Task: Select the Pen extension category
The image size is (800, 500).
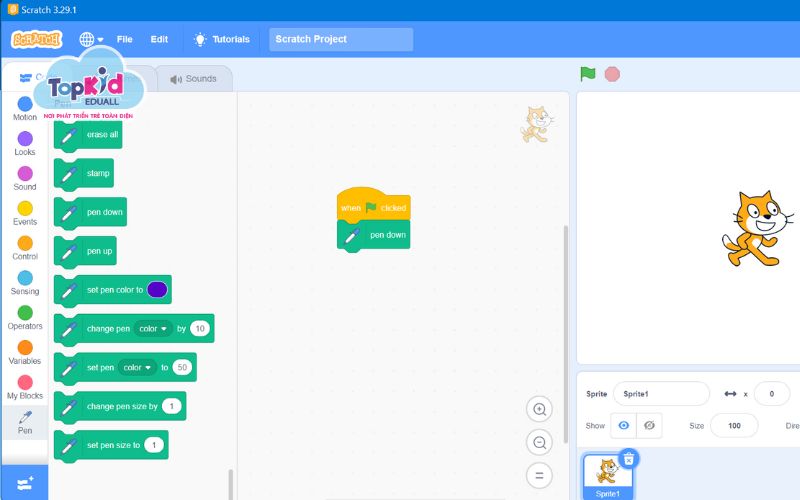Action: [x=25, y=422]
